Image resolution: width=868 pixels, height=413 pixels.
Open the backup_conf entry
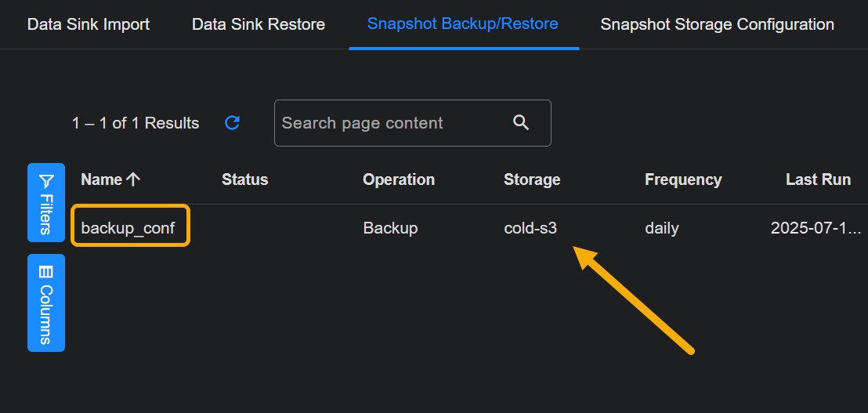(128, 229)
